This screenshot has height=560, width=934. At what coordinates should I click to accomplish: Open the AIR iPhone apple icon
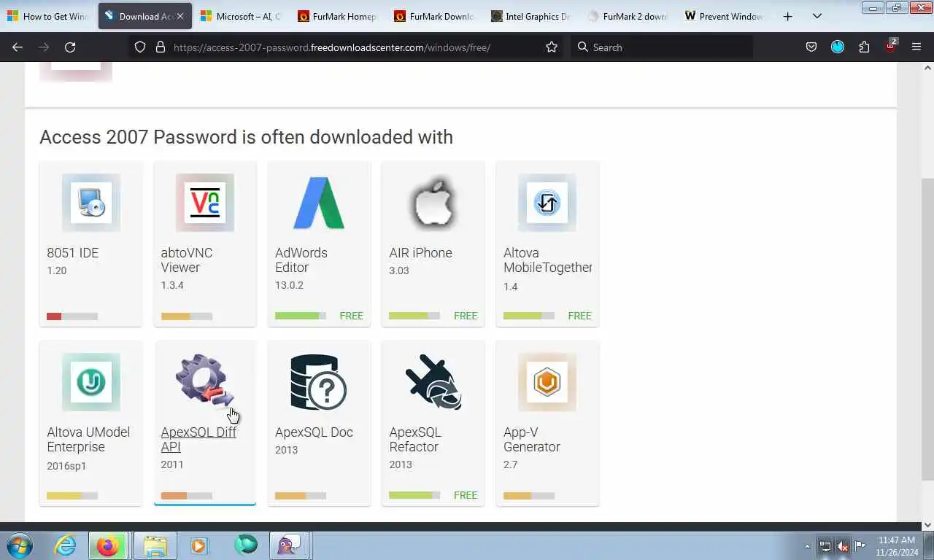pyautogui.click(x=433, y=203)
